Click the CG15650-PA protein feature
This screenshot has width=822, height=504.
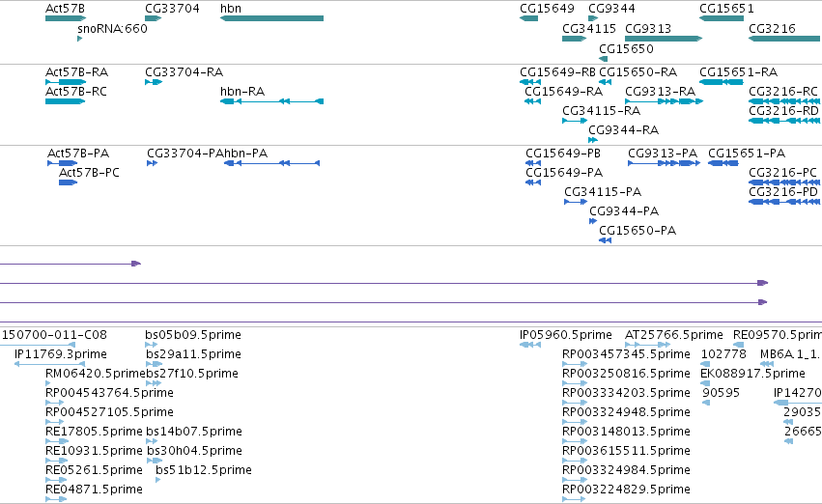point(605,240)
